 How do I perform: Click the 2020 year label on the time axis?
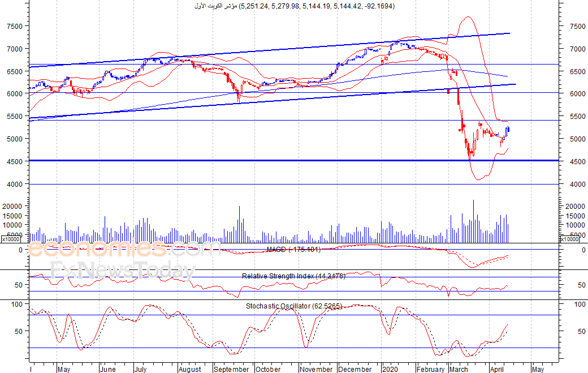click(390, 369)
